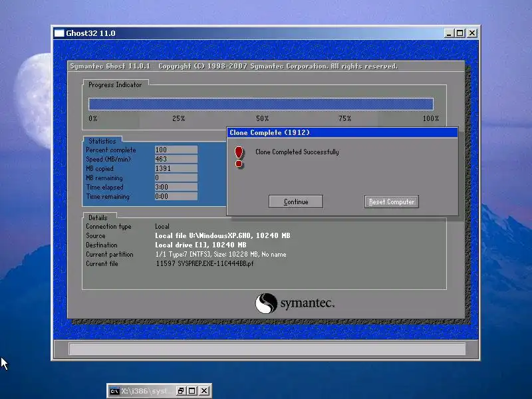532x399 pixels.
Task: Click the empty status bar field
Action: coord(267,348)
